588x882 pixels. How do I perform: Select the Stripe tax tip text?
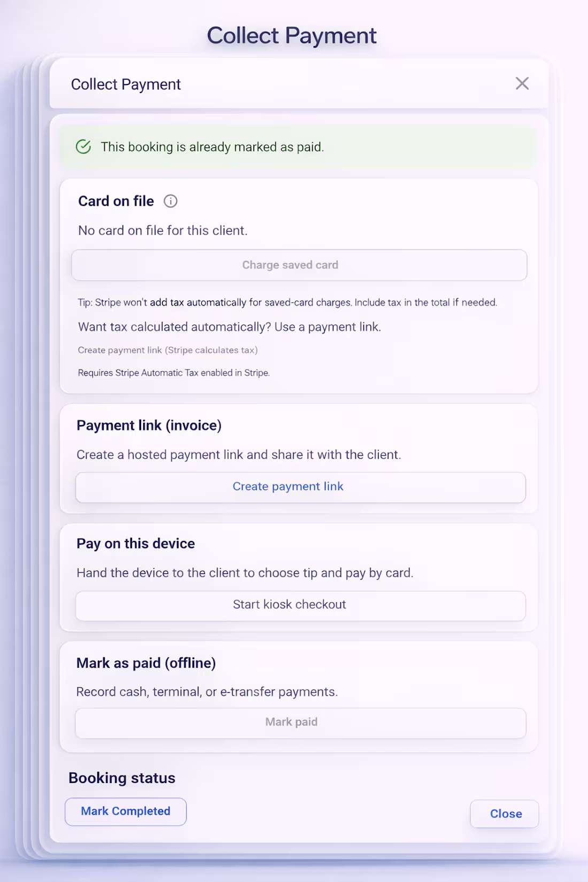pyautogui.click(x=287, y=302)
